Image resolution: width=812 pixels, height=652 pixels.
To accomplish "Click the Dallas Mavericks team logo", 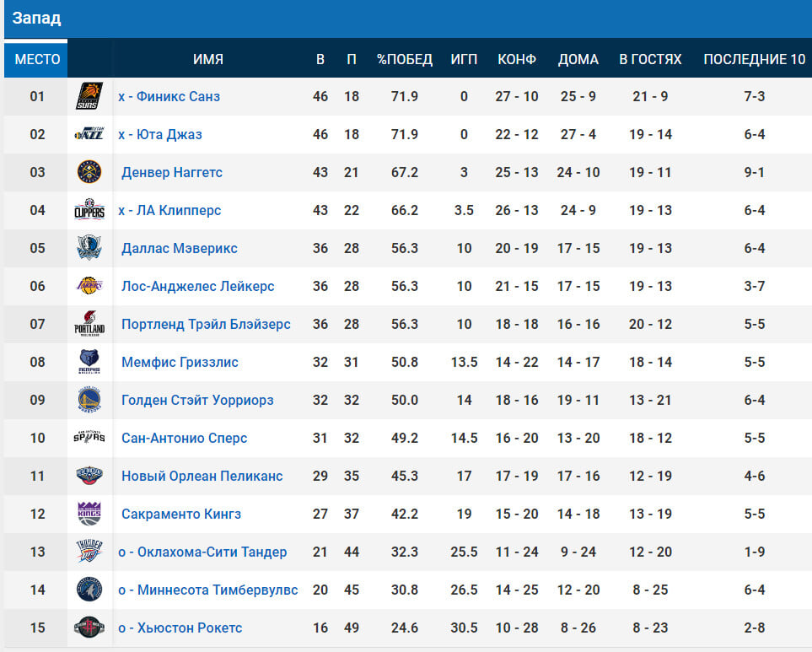I will tap(89, 248).
